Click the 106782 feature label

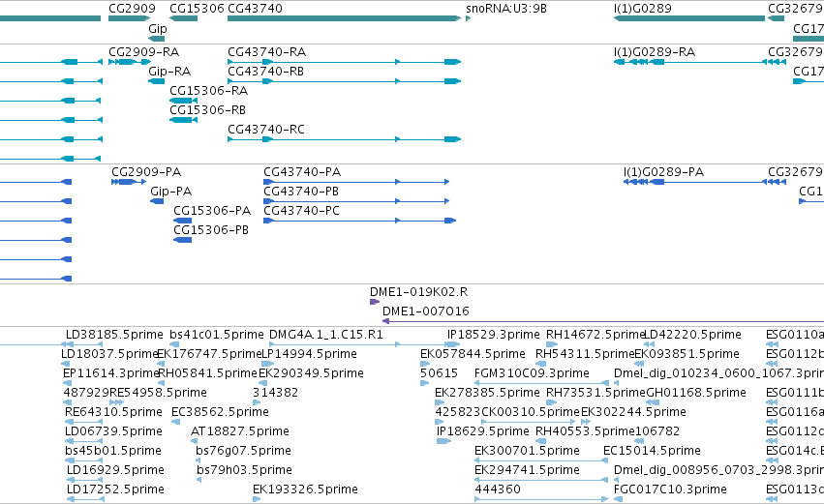tap(656, 432)
